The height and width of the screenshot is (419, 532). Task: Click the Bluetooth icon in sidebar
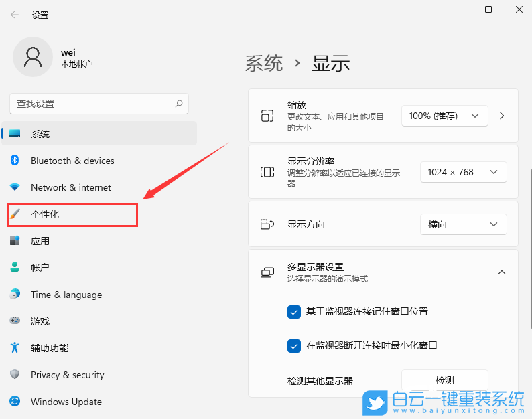[15, 160]
